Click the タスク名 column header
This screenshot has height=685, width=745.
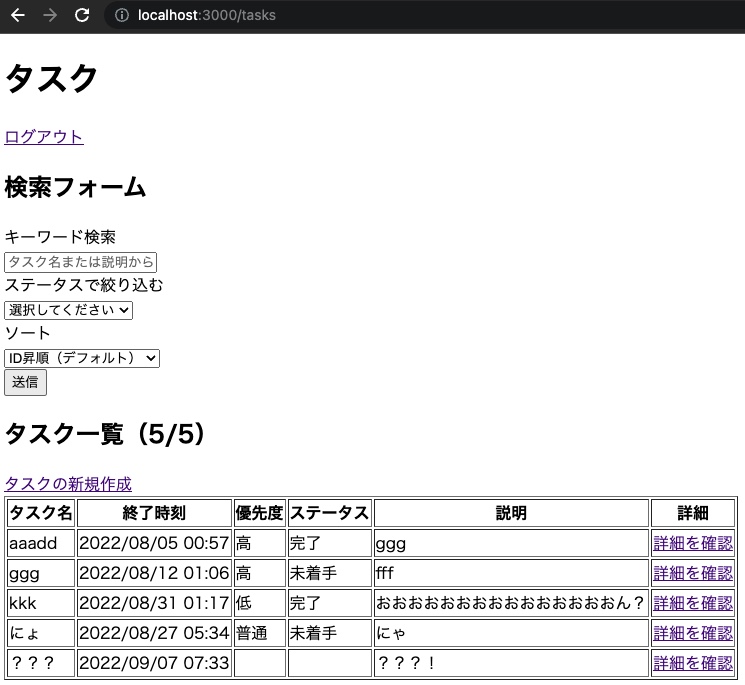[x=41, y=513]
